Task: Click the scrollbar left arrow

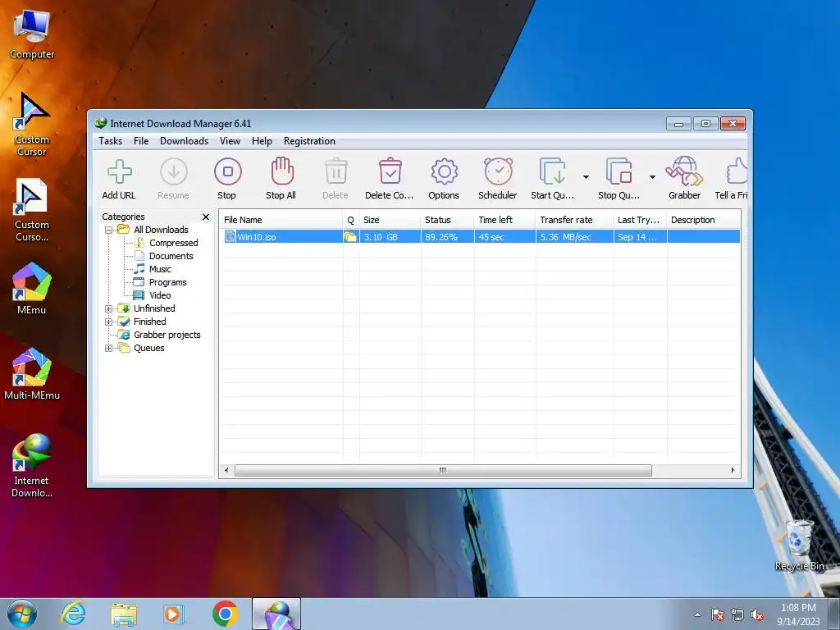Action: click(226, 470)
